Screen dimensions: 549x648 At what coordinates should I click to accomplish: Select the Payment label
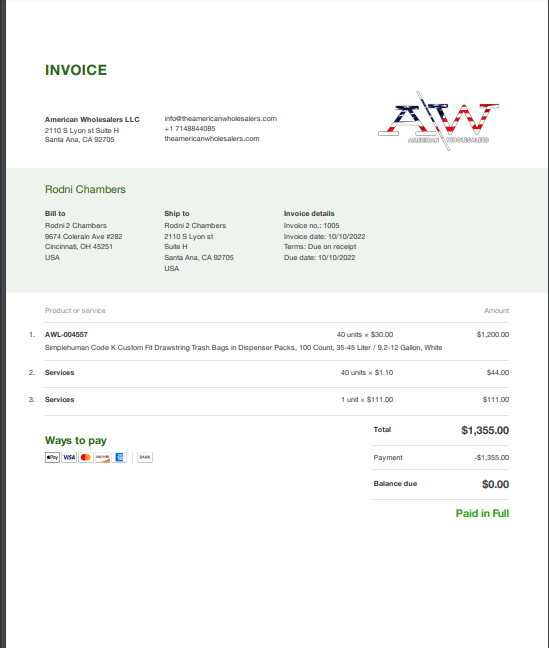388,457
